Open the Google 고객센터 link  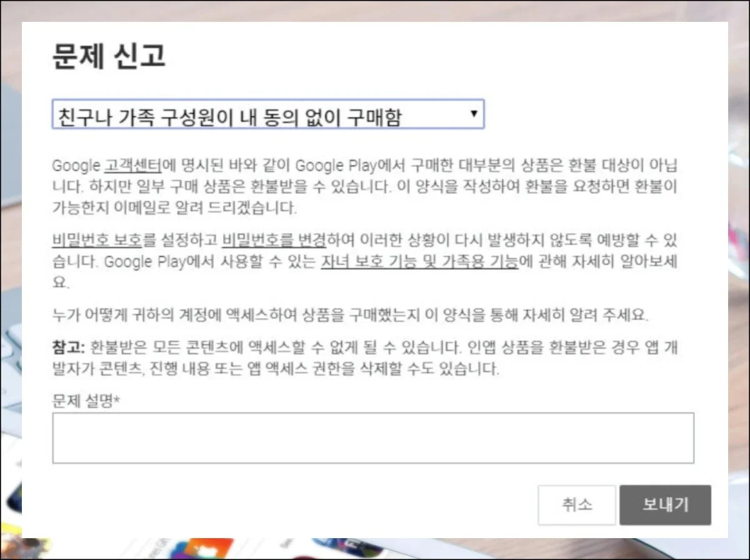(x=132, y=166)
